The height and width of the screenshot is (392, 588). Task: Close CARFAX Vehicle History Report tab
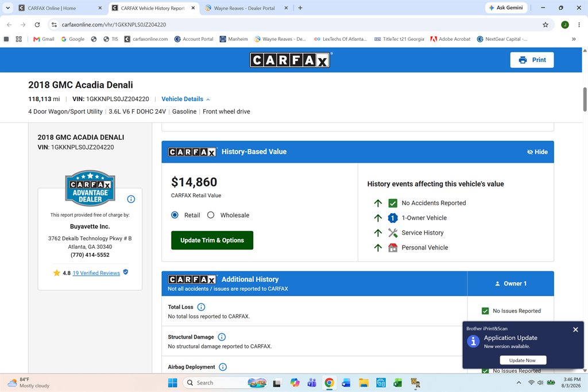click(x=193, y=8)
